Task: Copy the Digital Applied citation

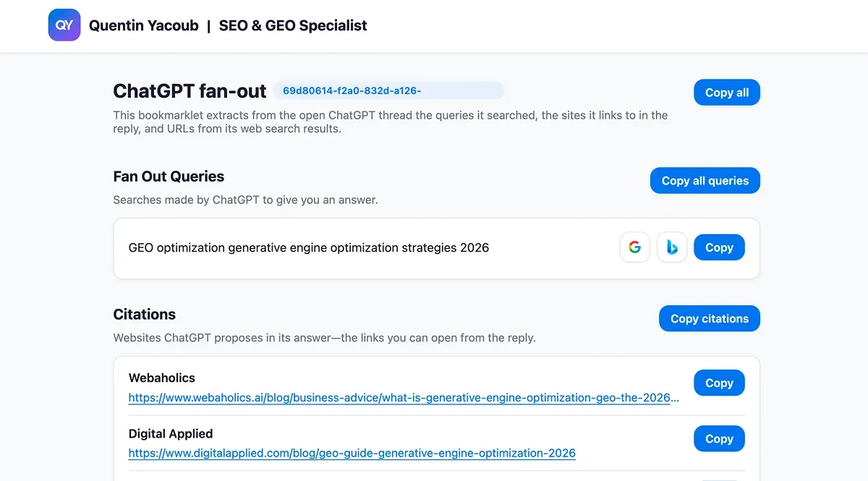Action: (719, 438)
